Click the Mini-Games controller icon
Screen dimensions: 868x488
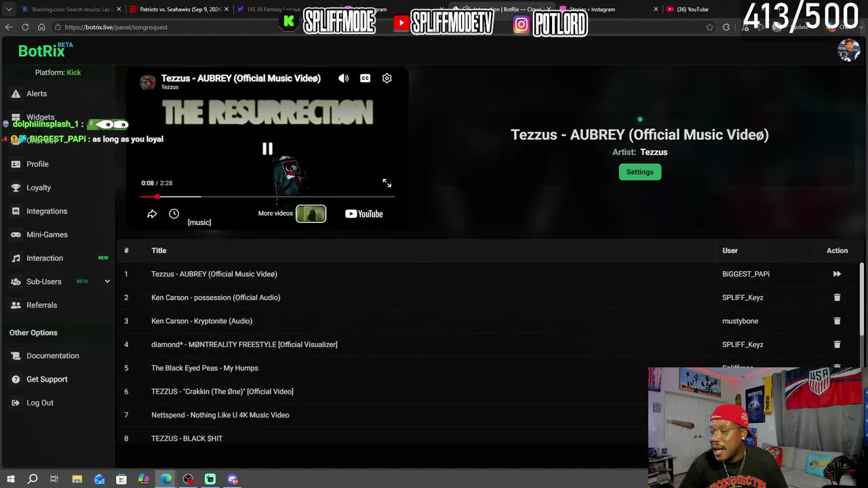coord(16,235)
